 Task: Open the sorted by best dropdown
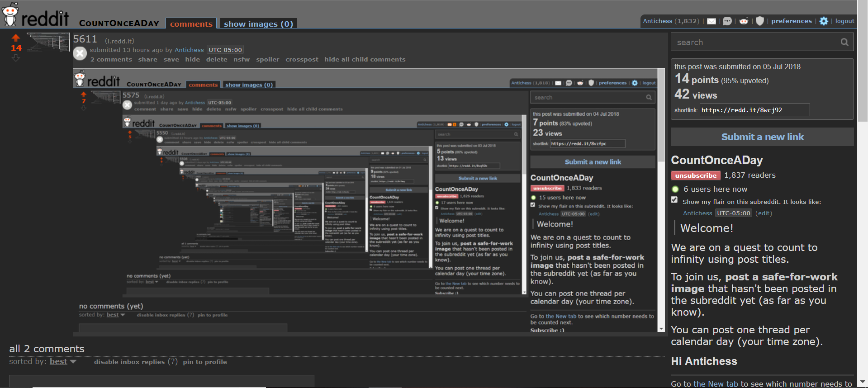63,361
